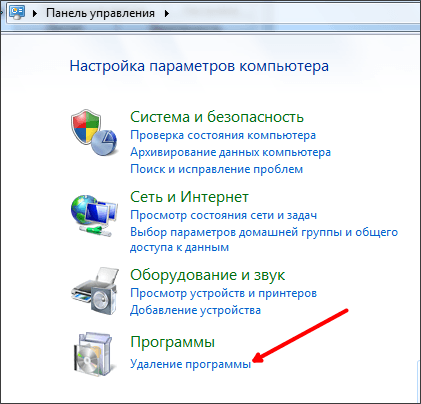The height and width of the screenshot is (404, 421).
Task: Open Сеть и Интернет category
Action: click(x=189, y=197)
